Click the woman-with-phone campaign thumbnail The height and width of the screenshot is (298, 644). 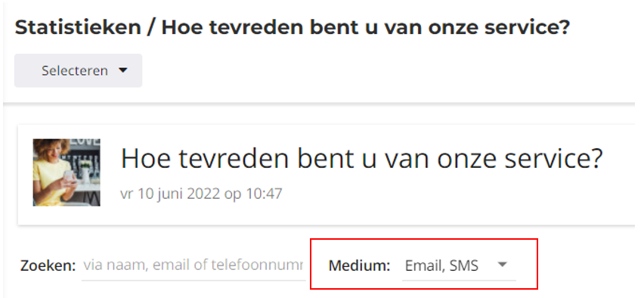(x=67, y=172)
